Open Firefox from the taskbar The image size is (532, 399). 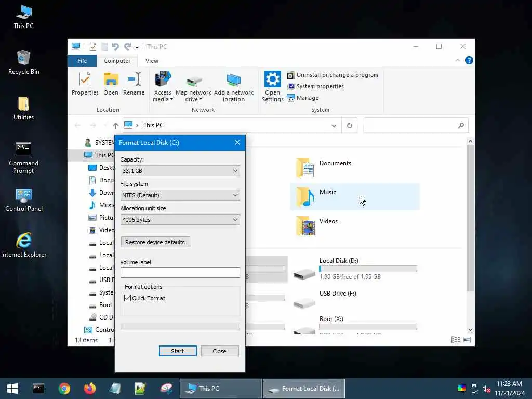tap(90, 389)
